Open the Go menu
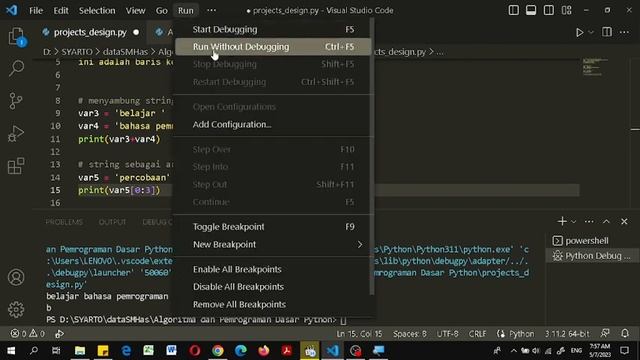 coord(162,11)
